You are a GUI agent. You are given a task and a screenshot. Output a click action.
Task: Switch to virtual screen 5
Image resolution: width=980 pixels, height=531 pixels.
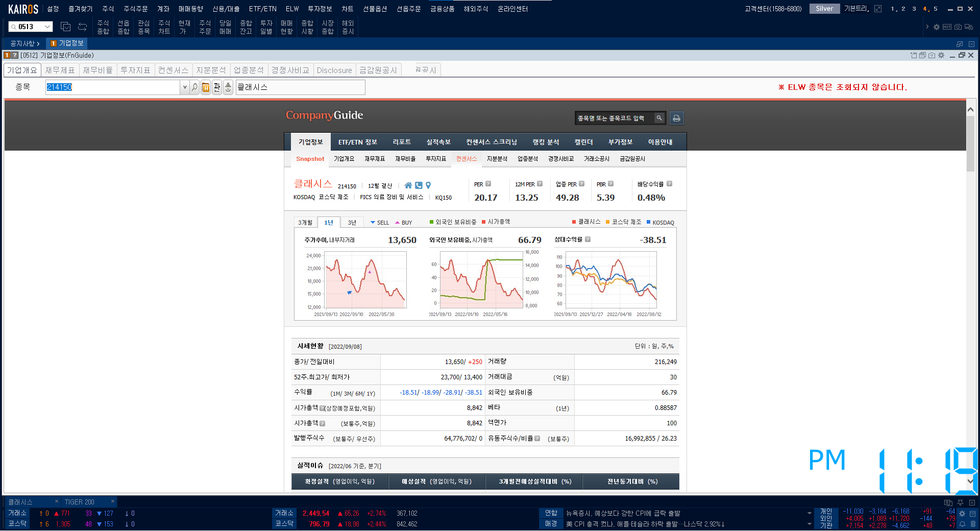click(936, 9)
